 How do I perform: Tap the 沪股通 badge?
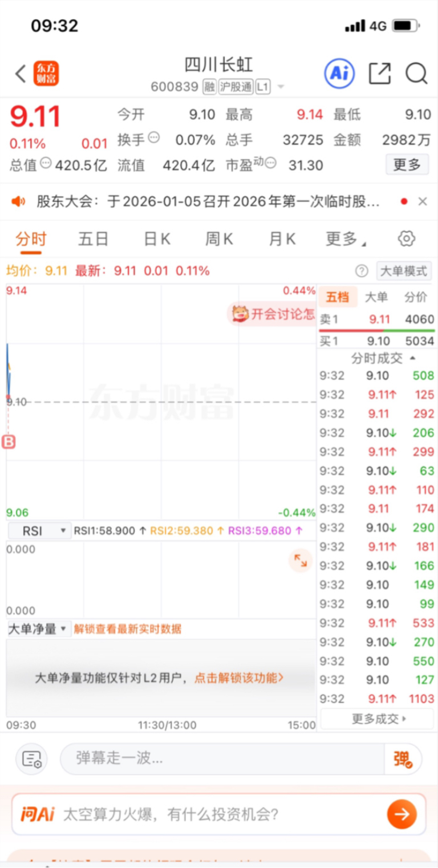click(236, 87)
